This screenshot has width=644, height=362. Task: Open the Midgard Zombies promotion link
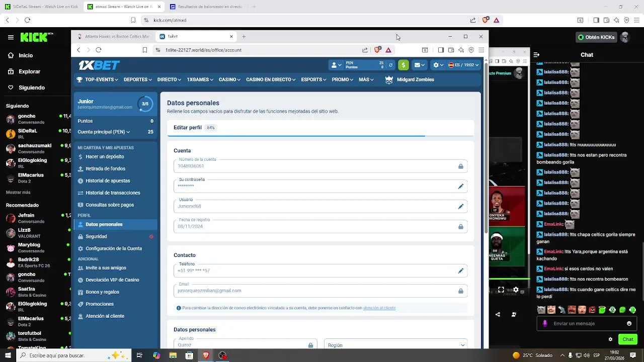[410, 79]
